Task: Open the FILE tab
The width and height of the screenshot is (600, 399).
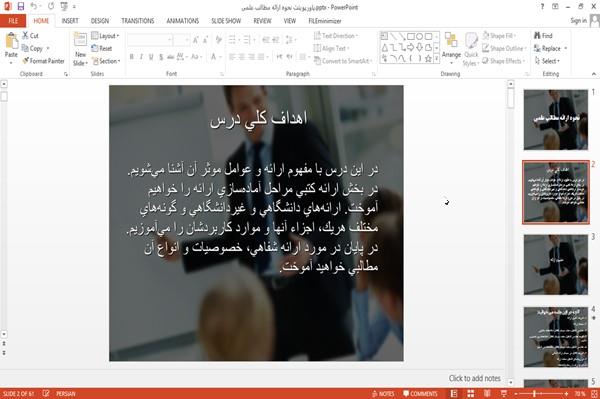Action: [x=13, y=21]
